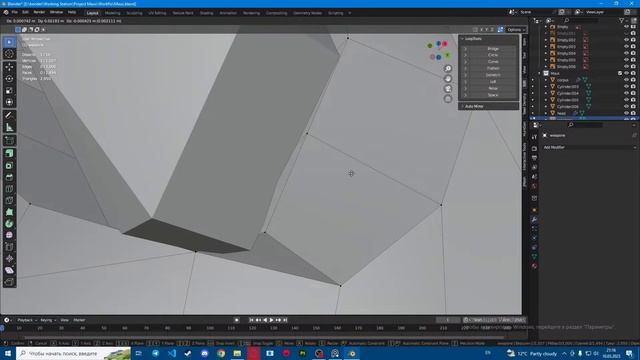Click the Loft button in LoopTools
Screen dimensions: 640x360
click(x=493, y=82)
